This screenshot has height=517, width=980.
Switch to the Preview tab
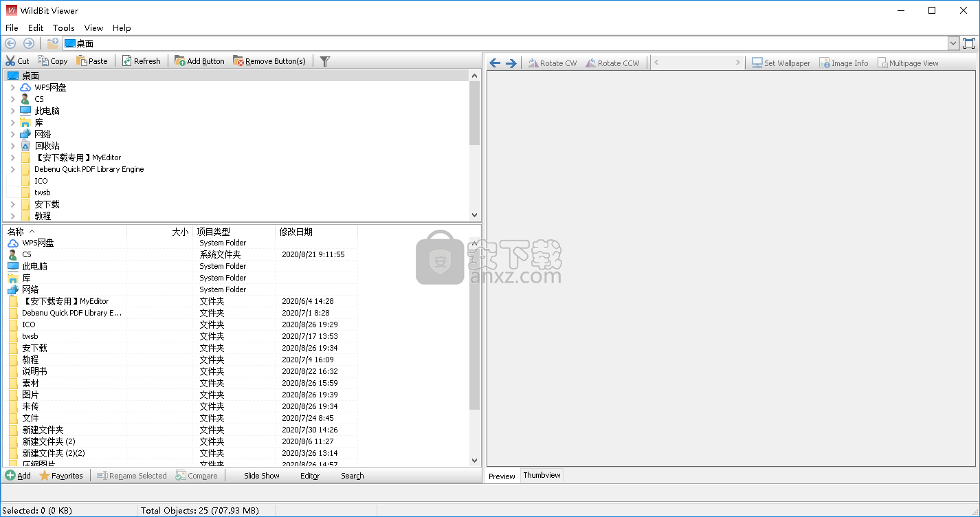[x=502, y=476]
